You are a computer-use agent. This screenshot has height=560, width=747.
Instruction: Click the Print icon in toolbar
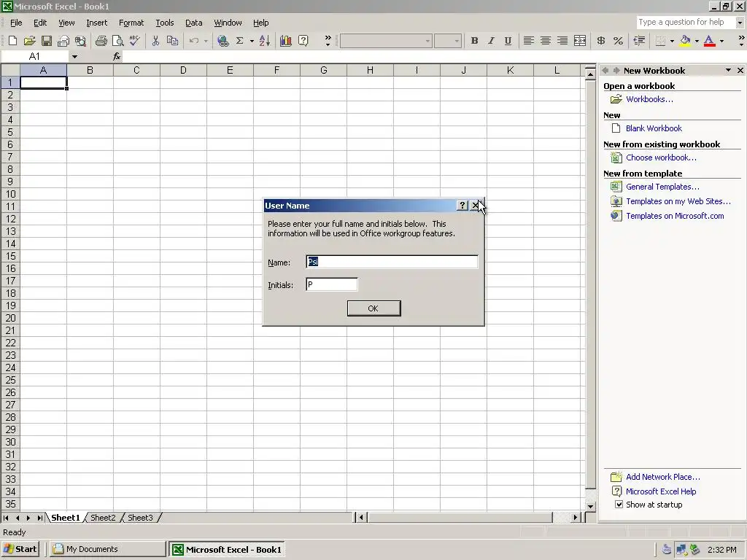click(x=101, y=41)
